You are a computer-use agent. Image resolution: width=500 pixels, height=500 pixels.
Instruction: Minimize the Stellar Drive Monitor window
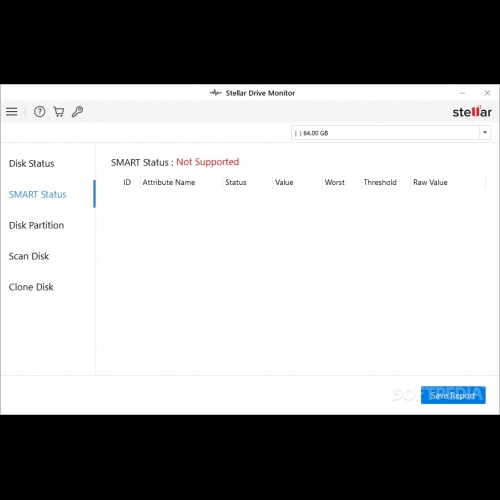462,93
